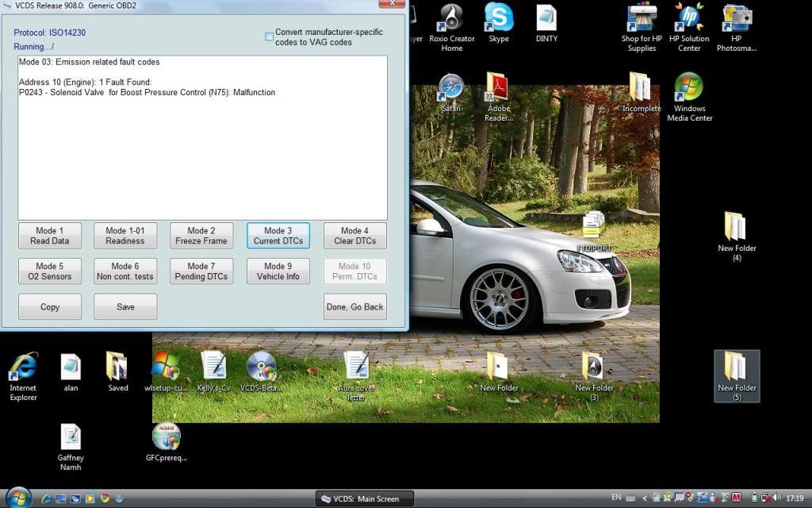This screenshot has width=812, height=508.
Task: Launch Internet Explorer from Quick Launch
Action: (x=45, y=498)
